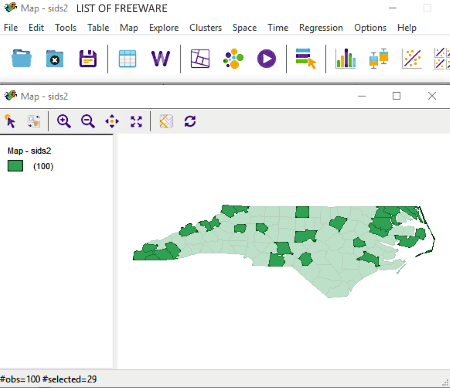Click the purple play button icon
450x388 pixels.
(x=266, y=59)
